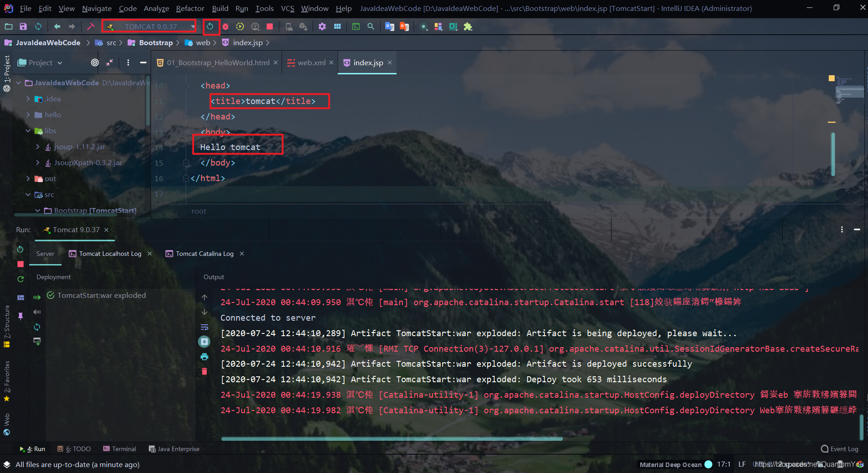Build project with the hammer icon
Screen dimensions: 868x473
(x=91, y=26)
